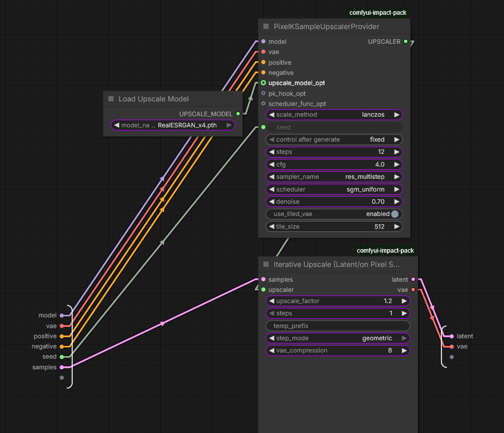Click the empty group output socket below vae
This screenshot has width=504, height=433.
click(452, 357)
